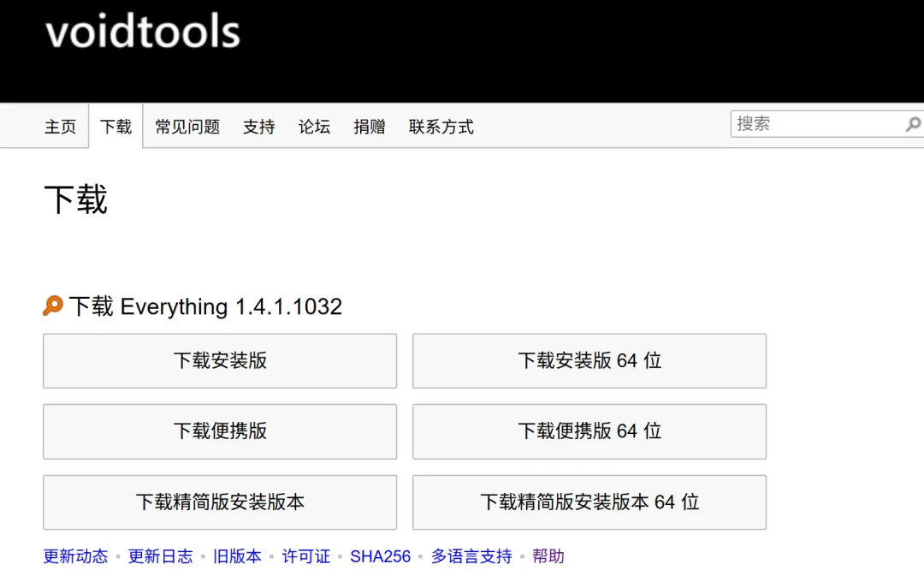Click the voidtools logo in header
The width and height of the screenshot is (924, 576).
click(143, 31)
